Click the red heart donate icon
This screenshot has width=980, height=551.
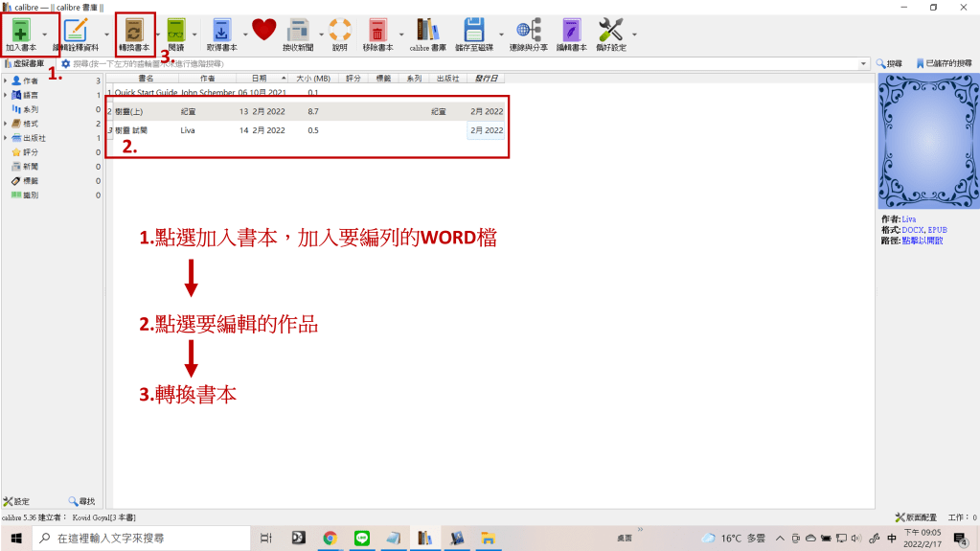pos(263,30)
